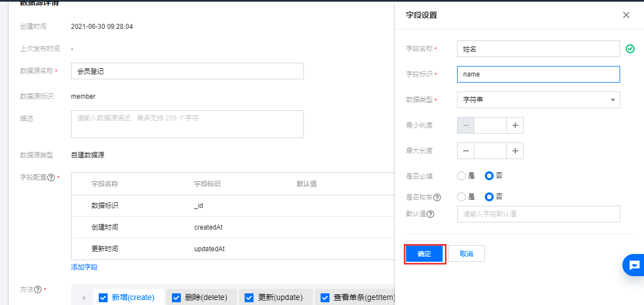This screenshot has width=644, height=305.
Task: Click the 更新时间 table row cell
Action: (x=105, y=249)
